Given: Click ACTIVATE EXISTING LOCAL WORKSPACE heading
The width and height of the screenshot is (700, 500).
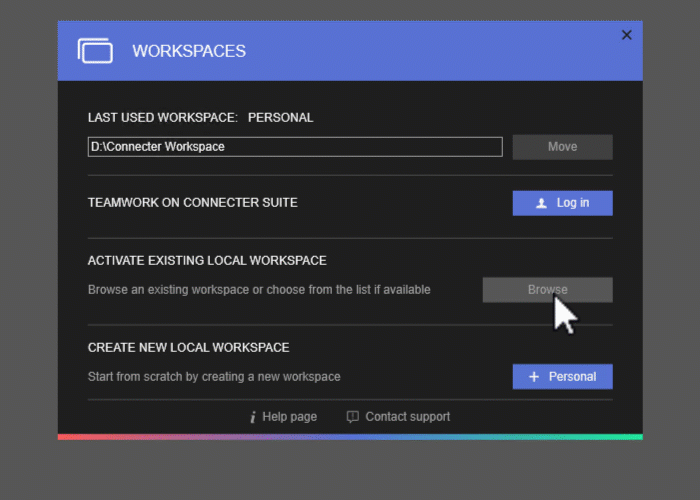Looking at the screenshot, I should tap(207, 261).
